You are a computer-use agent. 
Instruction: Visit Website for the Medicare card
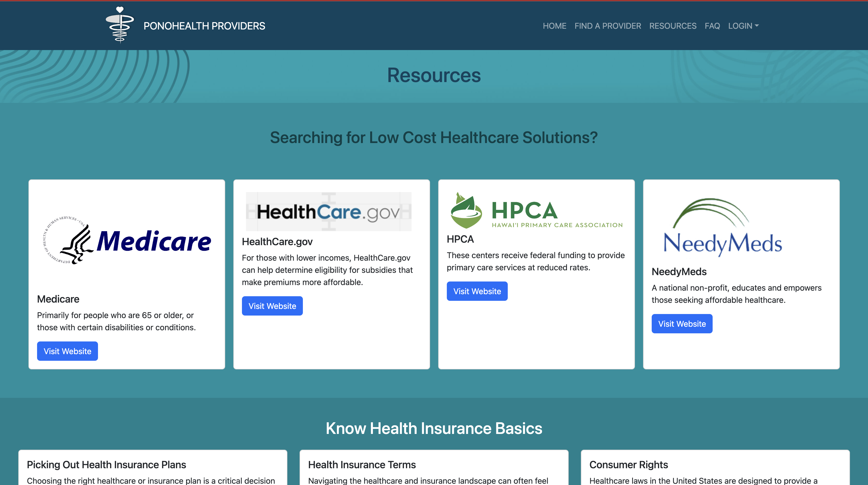click(x=67, y=351)
